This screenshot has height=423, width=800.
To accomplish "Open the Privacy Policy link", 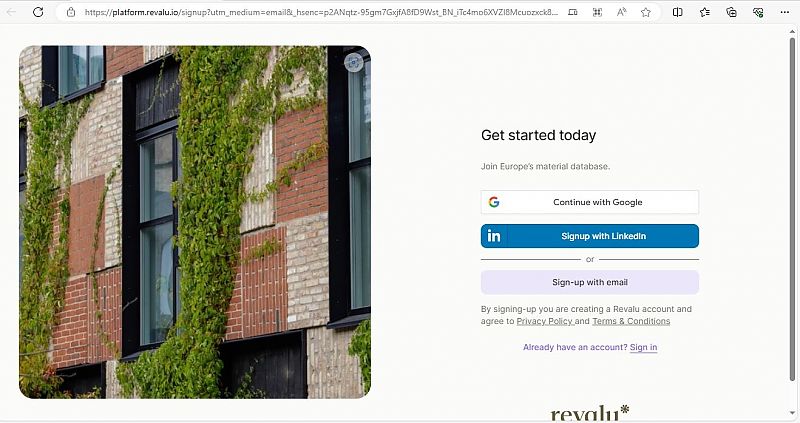I will click(544, 321).
